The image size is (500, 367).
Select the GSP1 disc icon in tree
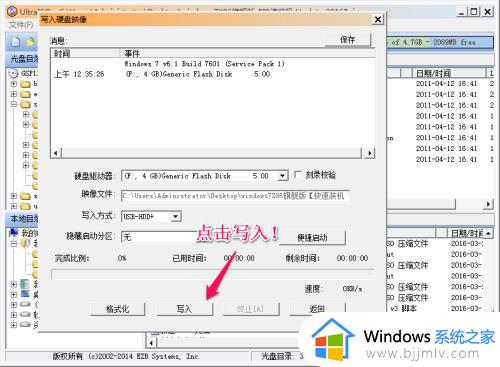[x=13, y=73]
